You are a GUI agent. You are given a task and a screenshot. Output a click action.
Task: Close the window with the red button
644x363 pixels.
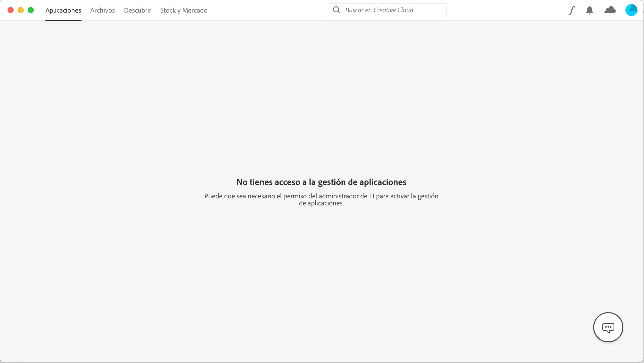(x=11, y=10)
